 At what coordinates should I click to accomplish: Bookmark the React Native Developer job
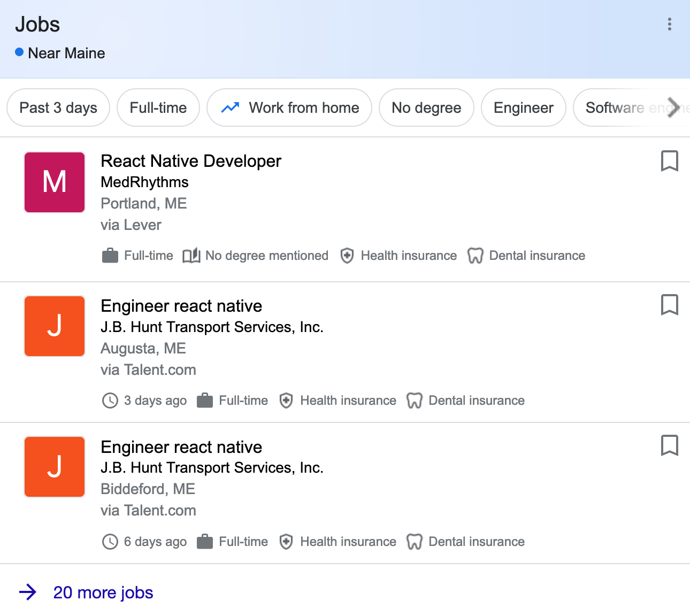point(669,161)
